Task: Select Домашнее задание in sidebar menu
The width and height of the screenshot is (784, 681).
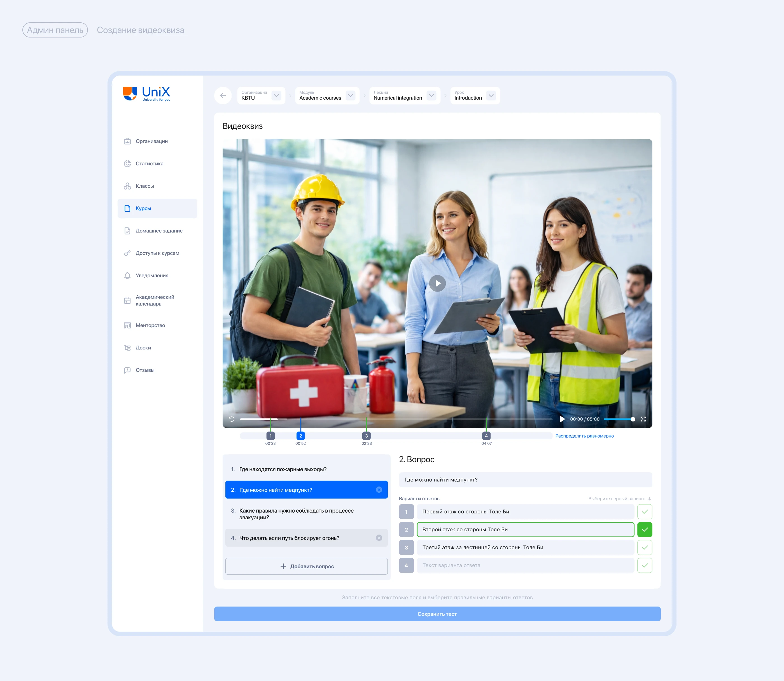Action: [158, 231]
